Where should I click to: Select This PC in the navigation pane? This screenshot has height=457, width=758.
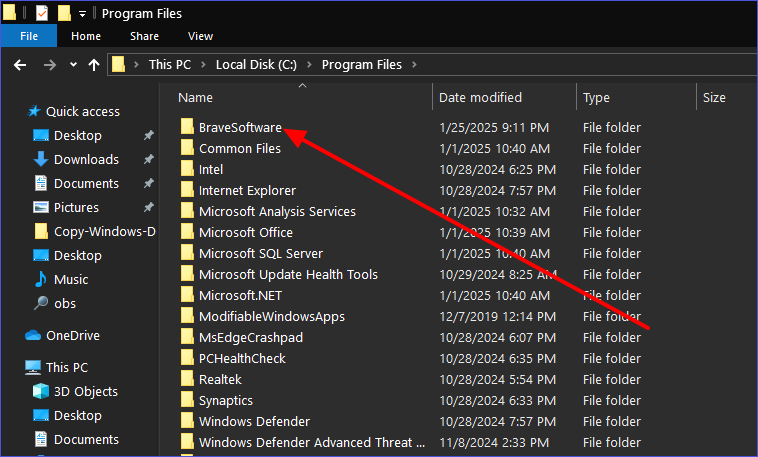67,368
